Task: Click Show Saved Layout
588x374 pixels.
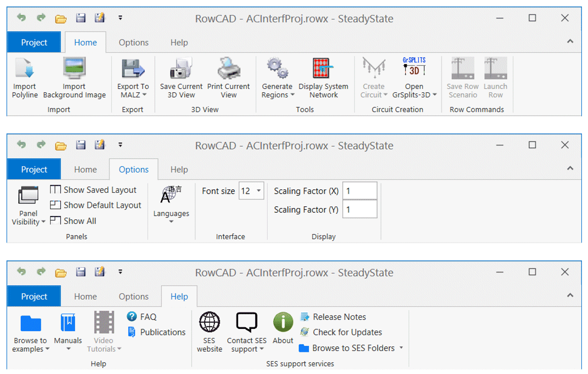Action: click(x=93, y=190)
